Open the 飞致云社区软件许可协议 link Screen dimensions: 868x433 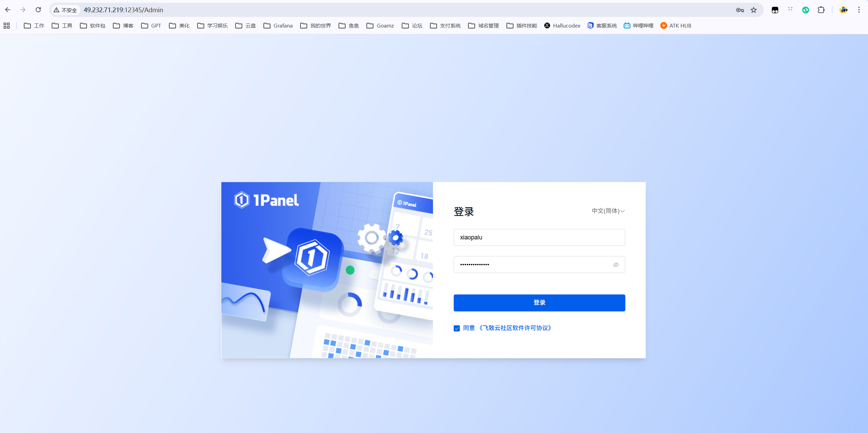point(515,328)
